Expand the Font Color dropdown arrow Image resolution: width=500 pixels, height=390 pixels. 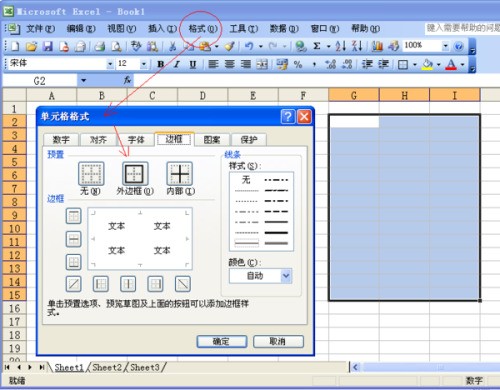(462, 64)
